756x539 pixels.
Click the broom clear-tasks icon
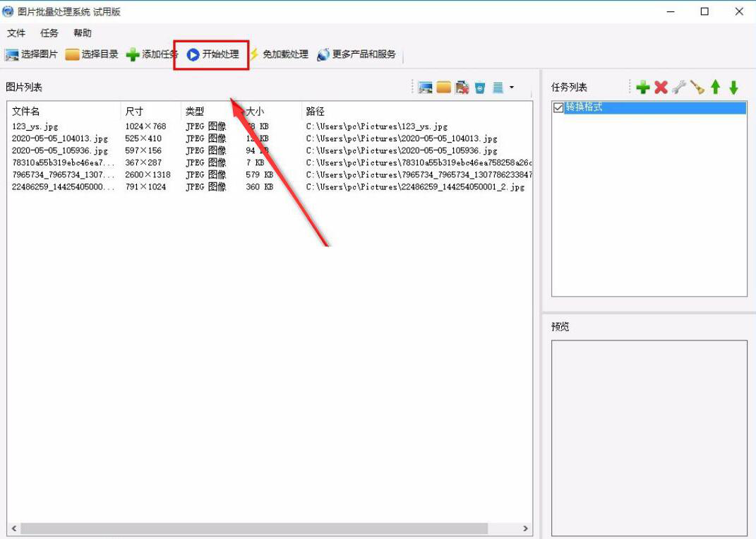coord(697,88)
